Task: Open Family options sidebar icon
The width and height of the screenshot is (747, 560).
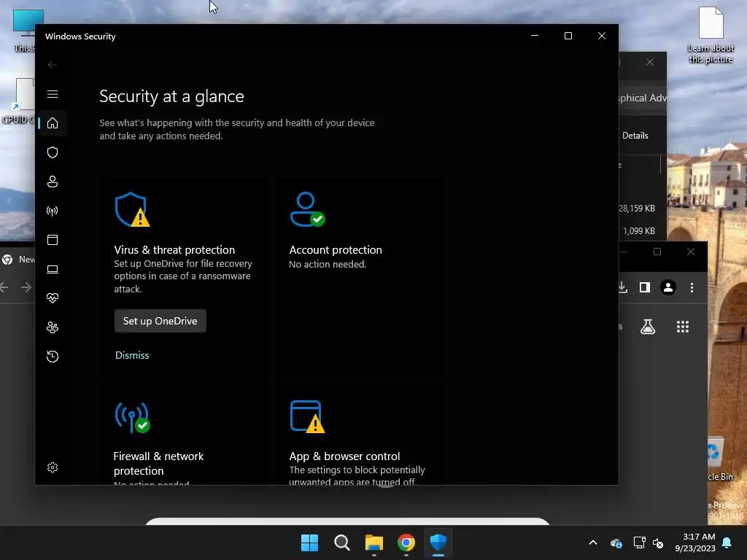Action: tap(53, 327)
